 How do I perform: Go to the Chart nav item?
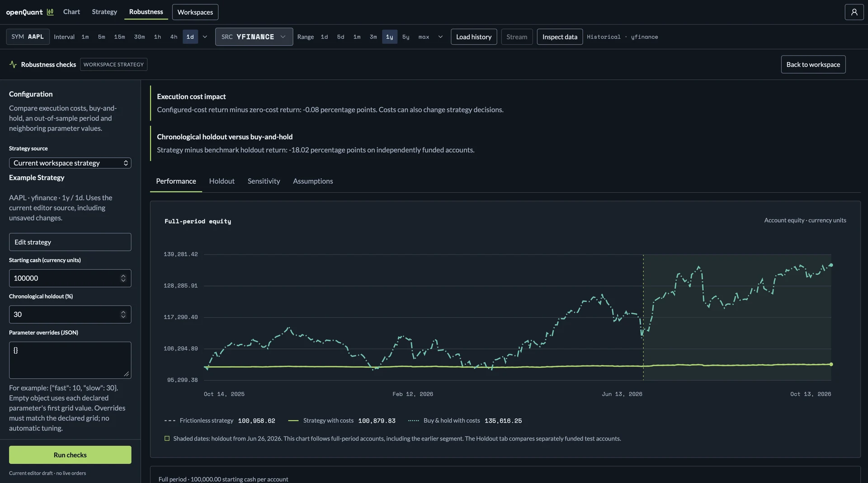coord(71,12)
